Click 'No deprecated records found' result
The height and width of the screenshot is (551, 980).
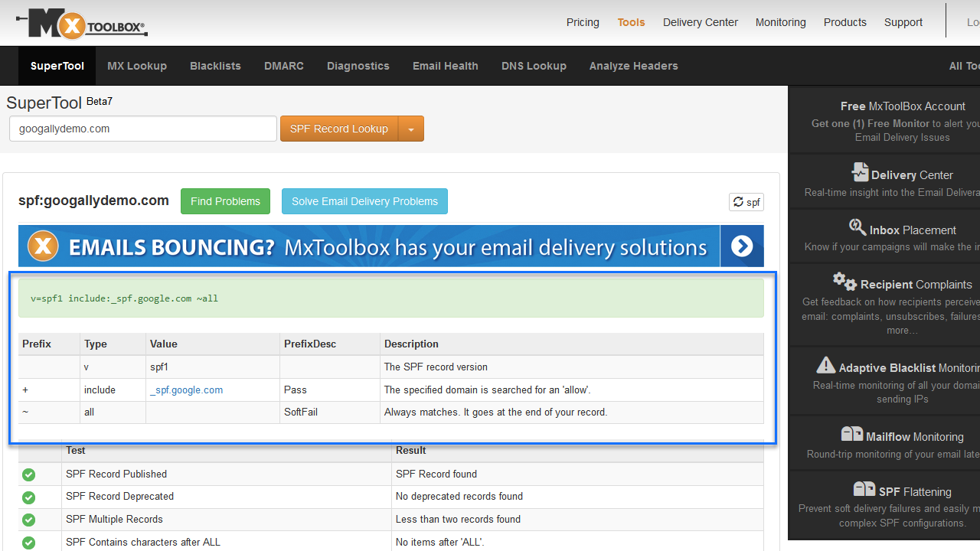[x=459, y=496]
